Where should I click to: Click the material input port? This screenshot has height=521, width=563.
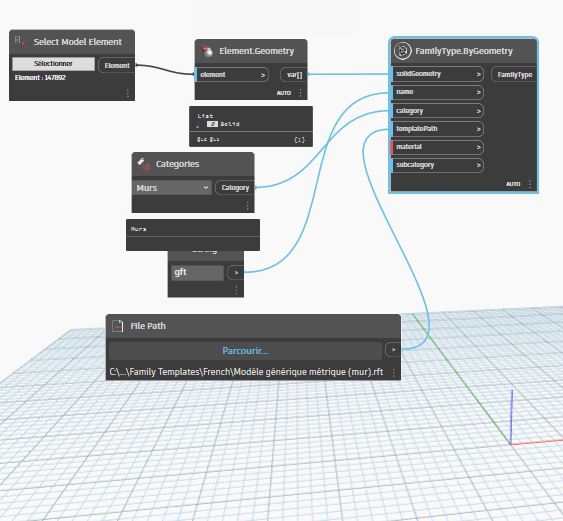437,147
